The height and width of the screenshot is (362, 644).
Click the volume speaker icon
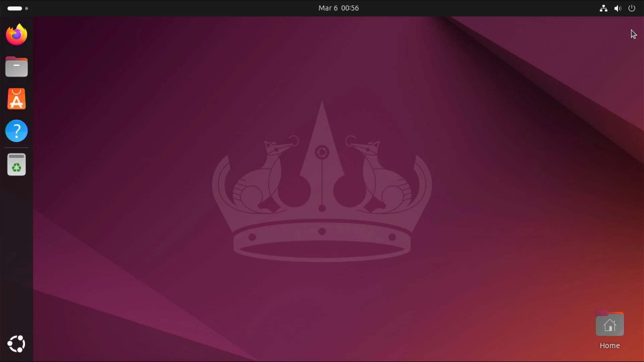click(x=618, y=8)
